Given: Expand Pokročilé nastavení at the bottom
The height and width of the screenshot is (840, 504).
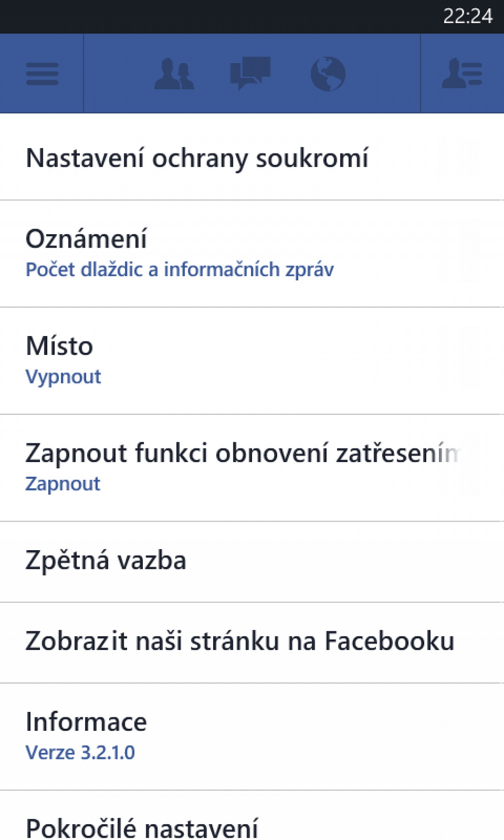Looking at the screenshot, I should 252,817.
